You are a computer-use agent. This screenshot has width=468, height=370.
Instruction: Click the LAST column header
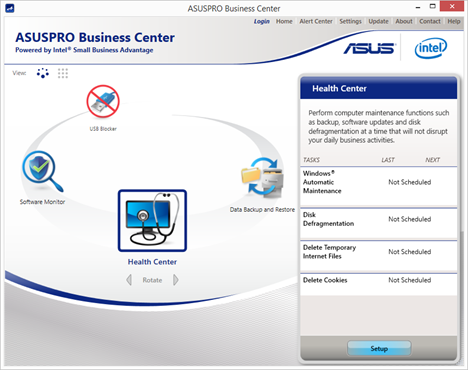(x=388, y=160)
